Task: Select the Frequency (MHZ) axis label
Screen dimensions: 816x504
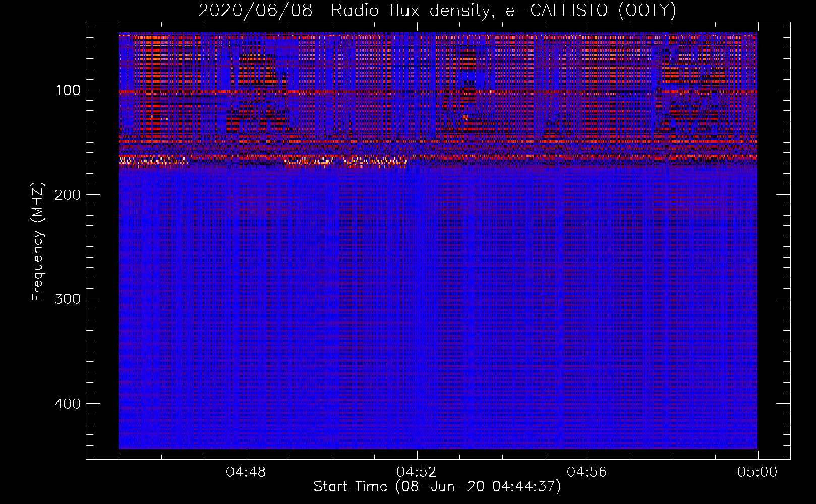Action: coord(38,242)
